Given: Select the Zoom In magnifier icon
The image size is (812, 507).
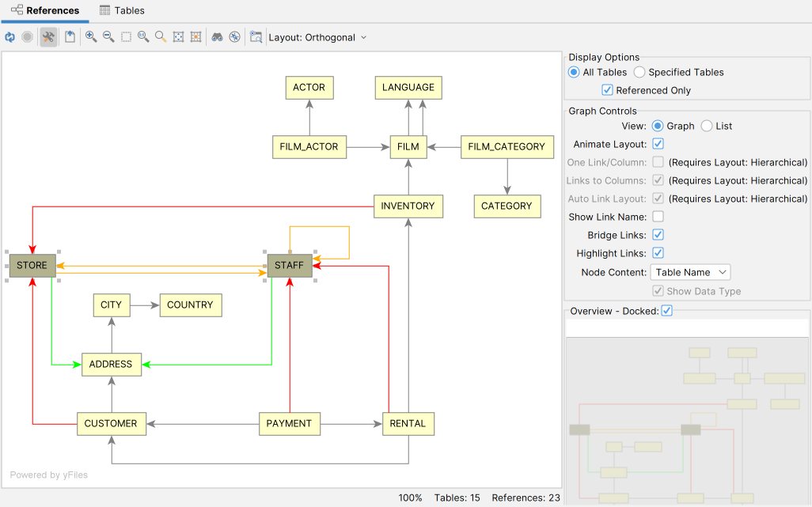Looking at the screenshot, I should [x=90, y=36].
